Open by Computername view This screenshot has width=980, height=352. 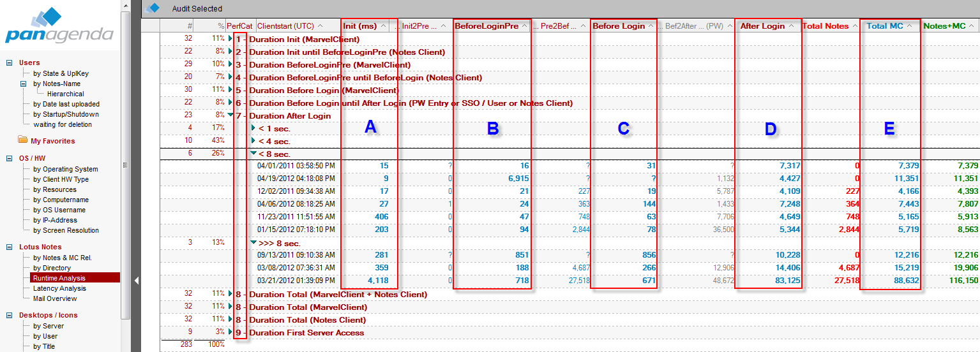point(62,200)
